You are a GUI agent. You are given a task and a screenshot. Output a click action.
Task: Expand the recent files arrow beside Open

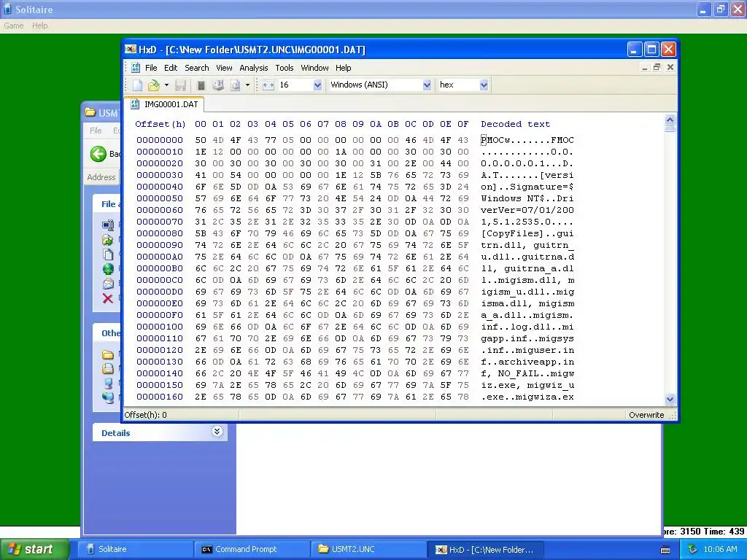[166, 85]
